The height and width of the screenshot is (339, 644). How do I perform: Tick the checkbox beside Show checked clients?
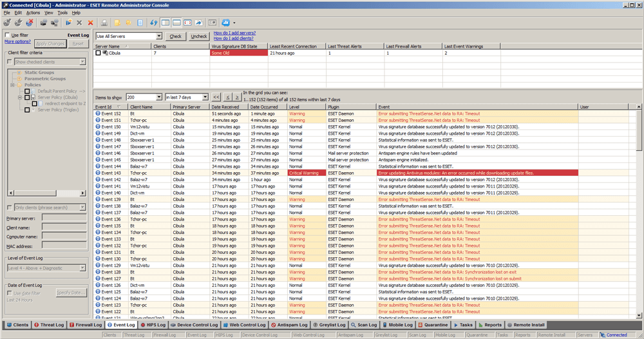point(10,62)
